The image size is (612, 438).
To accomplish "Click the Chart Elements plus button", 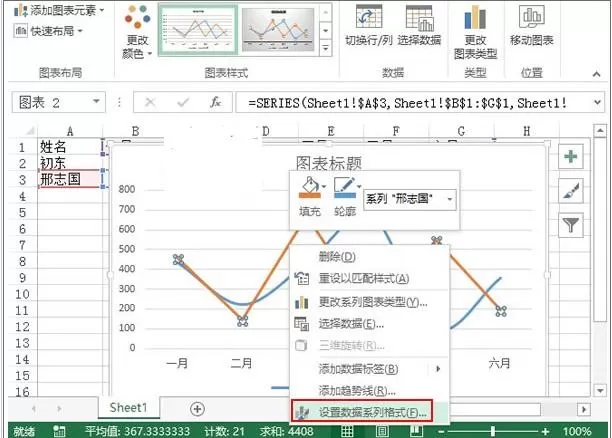I will 571,157.
